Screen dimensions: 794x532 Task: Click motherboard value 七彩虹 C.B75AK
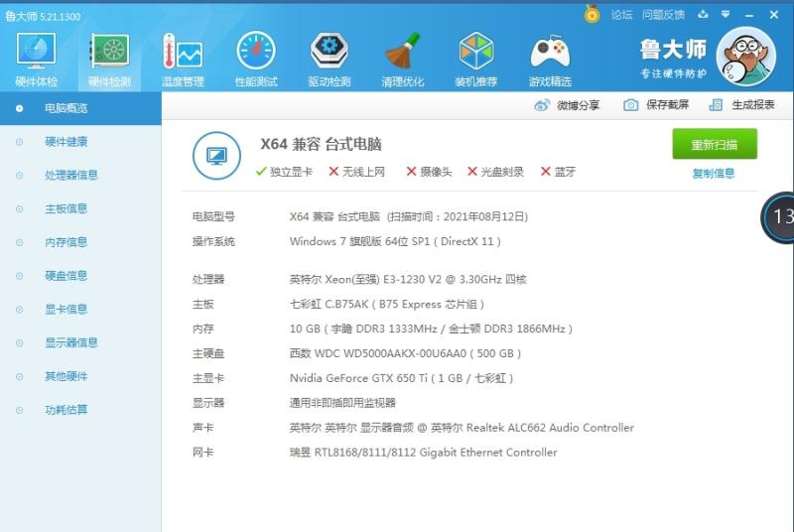387,305
